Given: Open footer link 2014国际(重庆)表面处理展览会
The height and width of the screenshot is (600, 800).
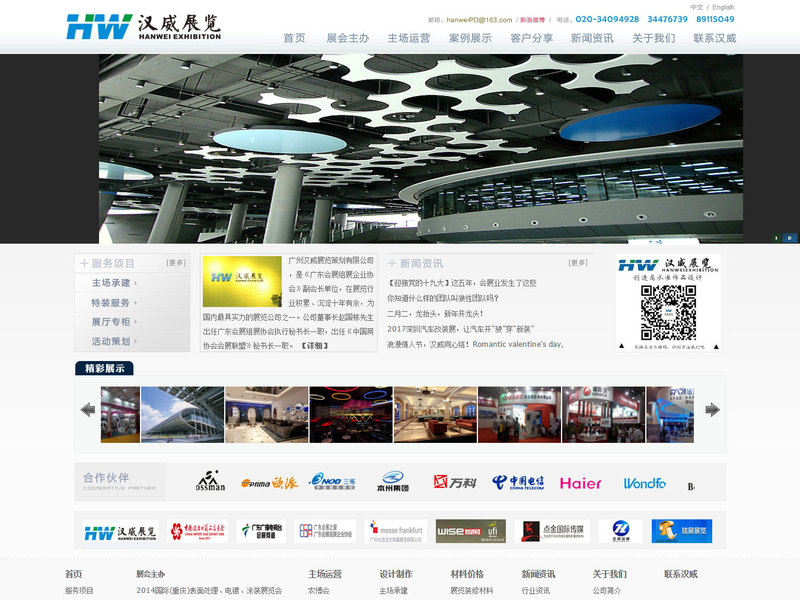Looking at the screenshot, I should pyautogui.click(x=209, y=590).
